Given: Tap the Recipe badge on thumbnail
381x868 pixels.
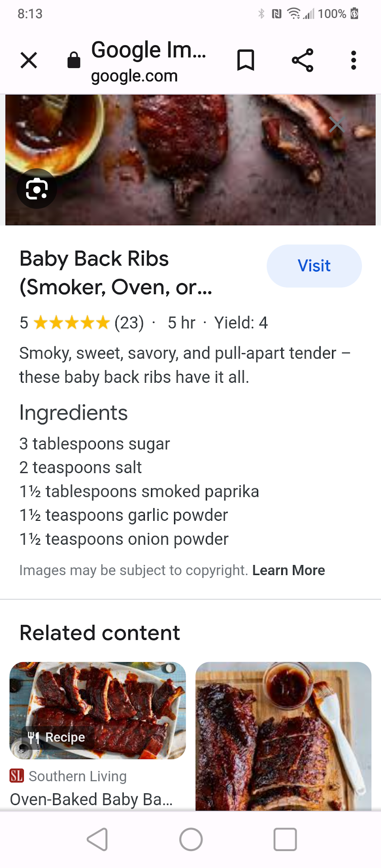Looking at the screenshot, I should click(x=57, y=737).
